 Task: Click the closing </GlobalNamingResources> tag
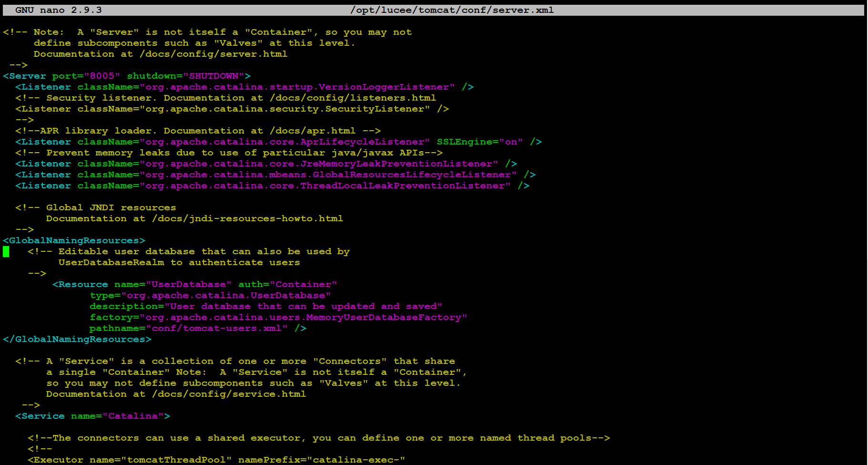(77, 339)
